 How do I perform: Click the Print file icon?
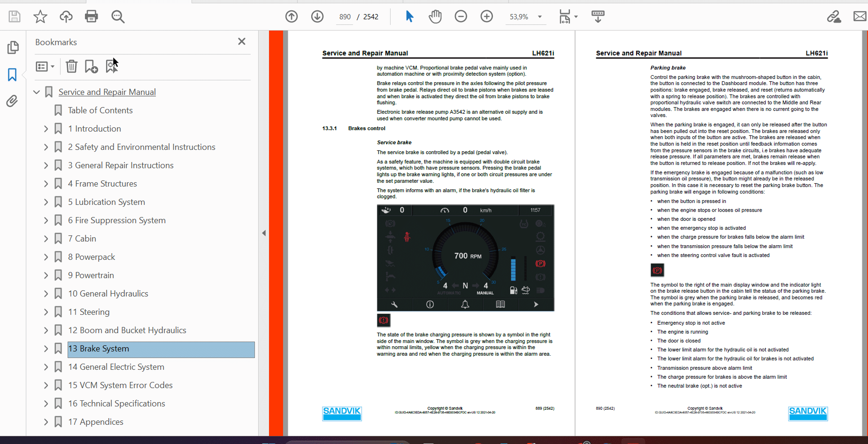(91, 17)
